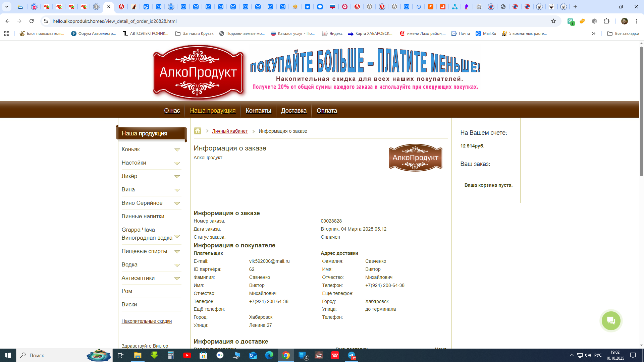This screenshot has width=644, height=362.
Task: Expand the Ликёр category arrow
Action: pyautogui.click(x=177, y=177)
